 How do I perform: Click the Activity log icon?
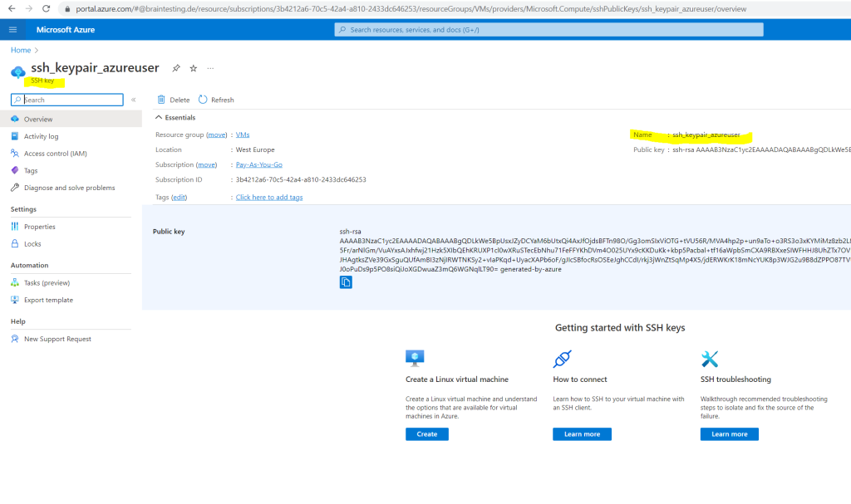tap(15, 136)
